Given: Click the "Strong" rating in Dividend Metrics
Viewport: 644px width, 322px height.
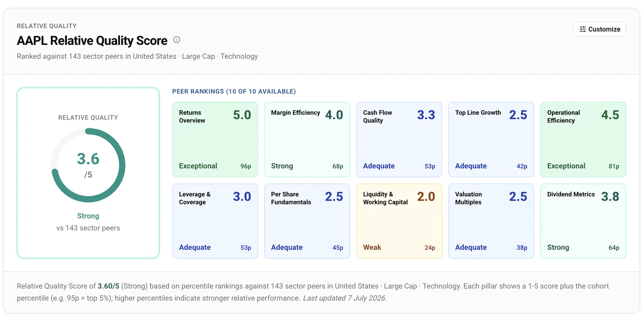Looking at the screenshot, I should click(558, 248).
